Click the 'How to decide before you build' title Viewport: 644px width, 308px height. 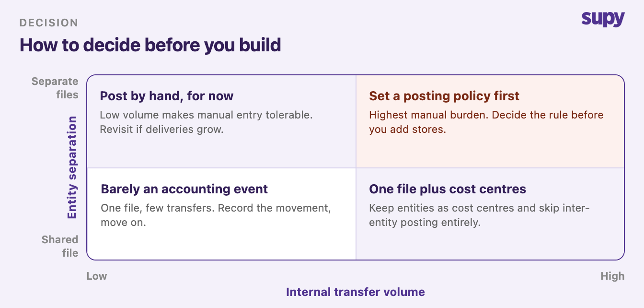tap(150, 45)
